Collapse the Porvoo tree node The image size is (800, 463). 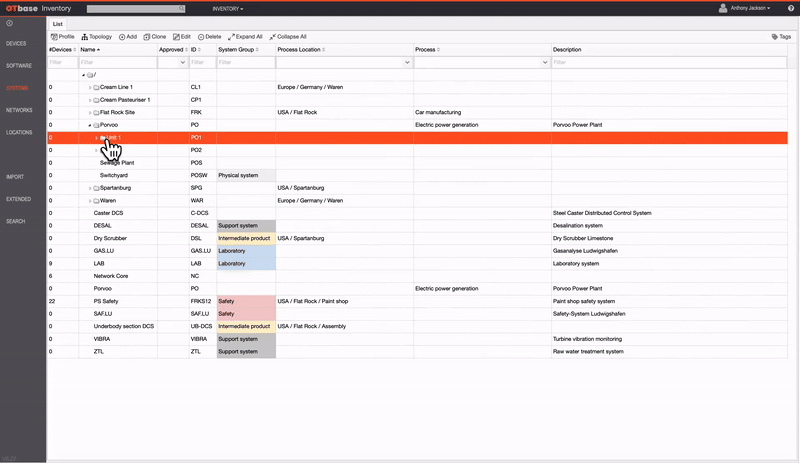click(90, 125)
